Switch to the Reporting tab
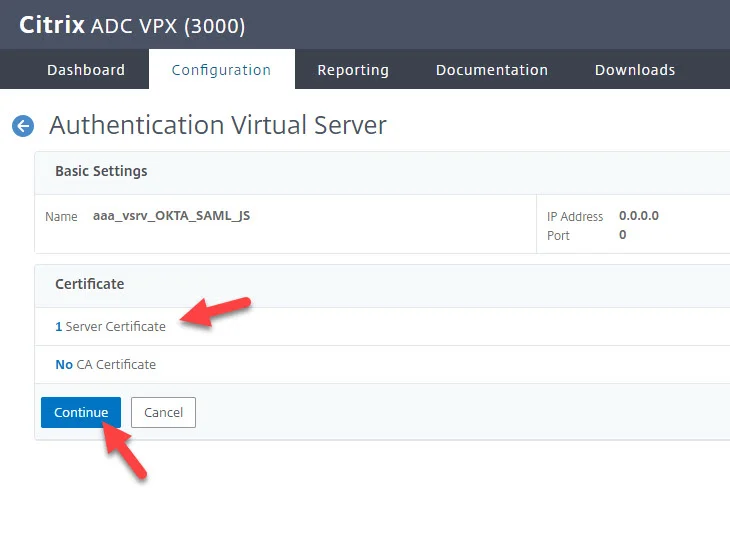The width and height of the screenshot is (730, 537). (353, 70)
